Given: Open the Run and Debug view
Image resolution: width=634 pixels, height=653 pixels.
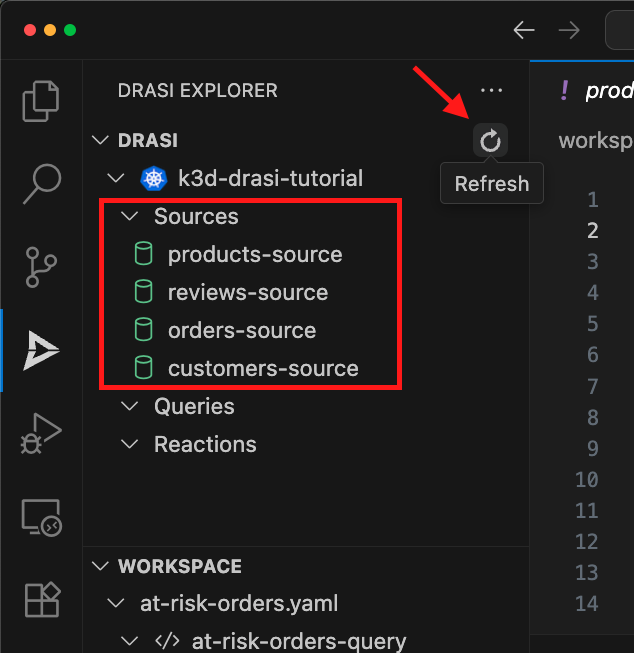Looking at the screenshot, I should click(x=41, y=434).
